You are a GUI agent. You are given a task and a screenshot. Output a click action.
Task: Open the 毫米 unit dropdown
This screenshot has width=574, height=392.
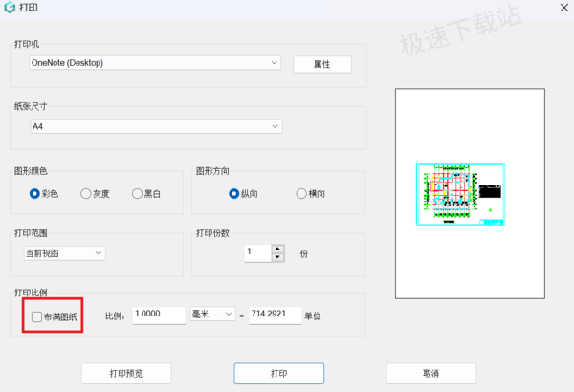[212, 314]
